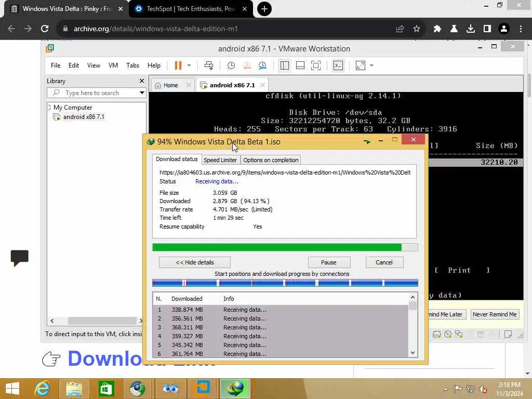Toggle thumbnail bar view icon in VMware
532x399 pixels.
[300, 65]
